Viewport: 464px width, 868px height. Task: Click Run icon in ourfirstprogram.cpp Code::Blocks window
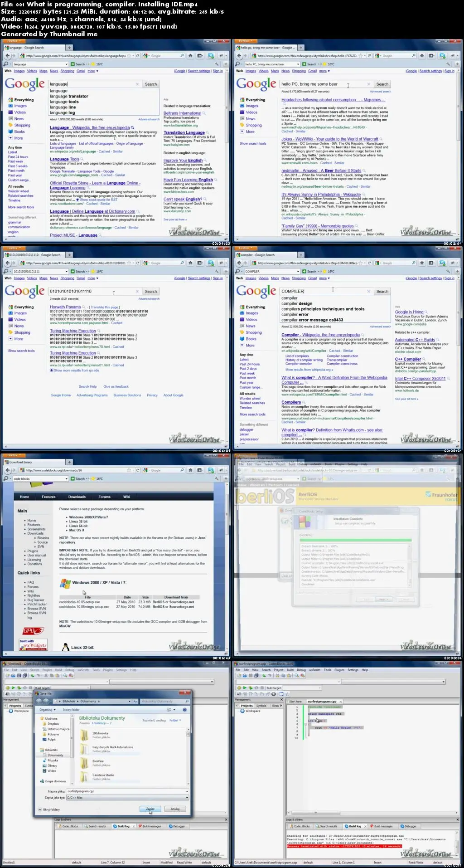click(x=244, y=688)
